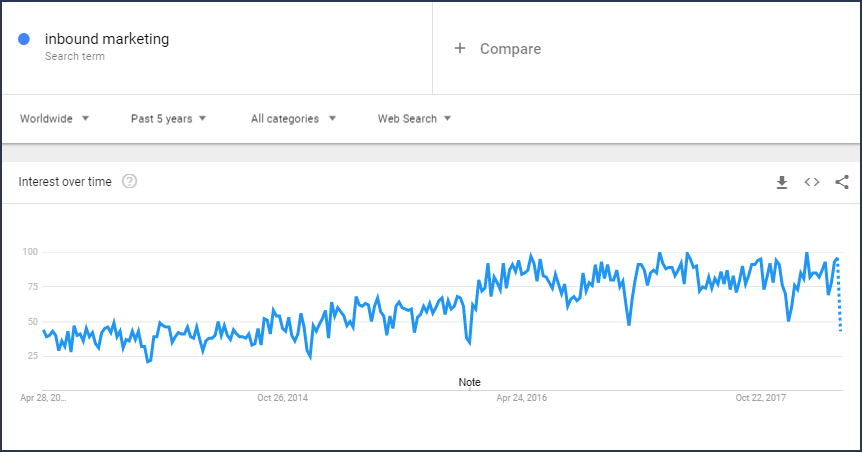Image resolution: width=862 pixels, height=452 pixels.
Task: Click the blue dot beside inbound marketing
Action: click(x=24, y=40)
